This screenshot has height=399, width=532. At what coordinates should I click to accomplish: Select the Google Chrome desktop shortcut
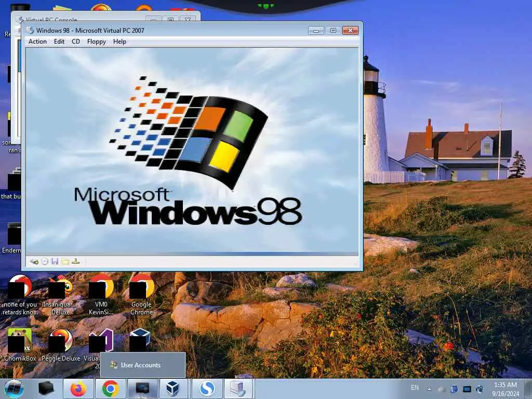click(141, 296)
